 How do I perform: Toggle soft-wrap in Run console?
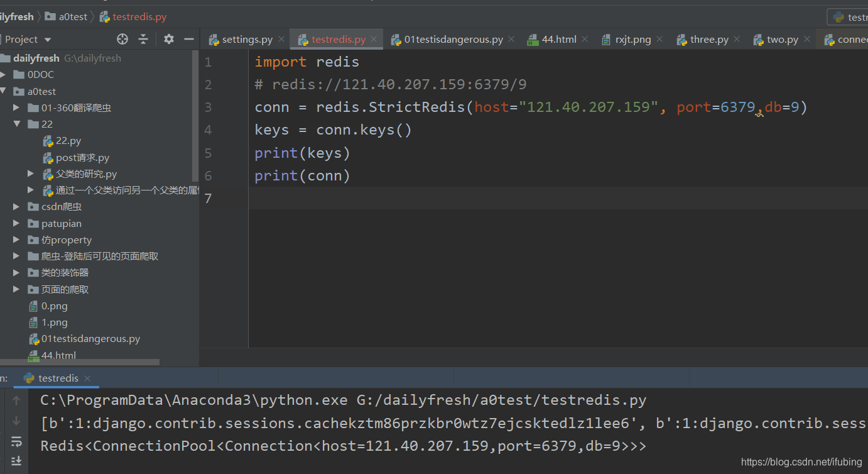(x=16, y=441)
